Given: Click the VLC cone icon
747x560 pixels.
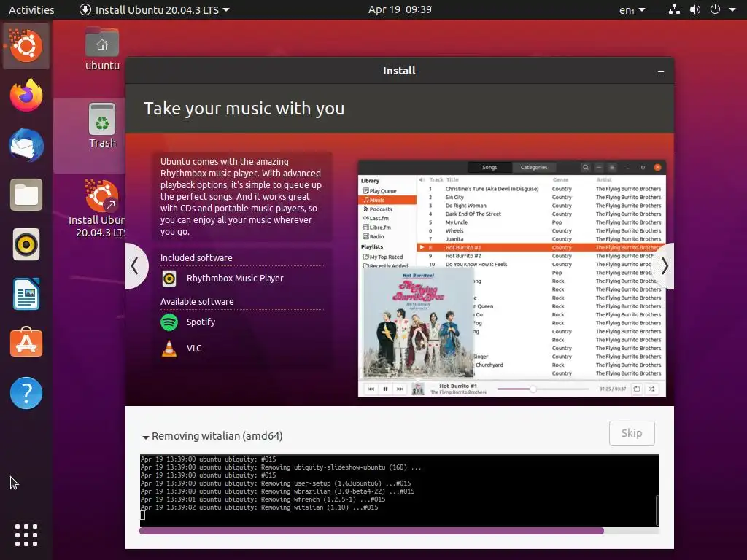Looking at the screenshot, I should coord(169,349).
